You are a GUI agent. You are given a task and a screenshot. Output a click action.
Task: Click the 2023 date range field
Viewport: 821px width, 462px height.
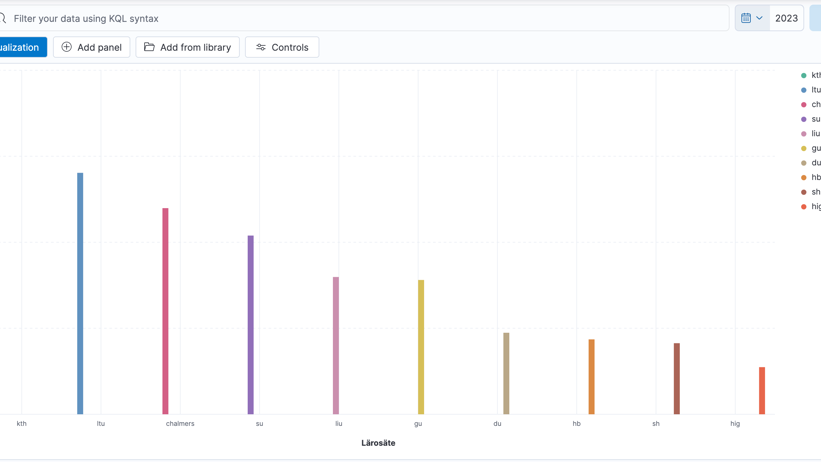click(787, 18)
